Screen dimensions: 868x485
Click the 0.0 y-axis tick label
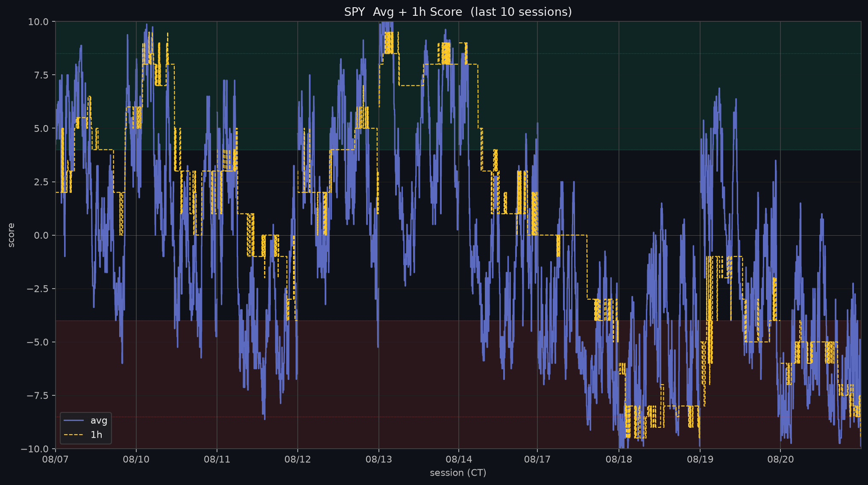[41, 235]
